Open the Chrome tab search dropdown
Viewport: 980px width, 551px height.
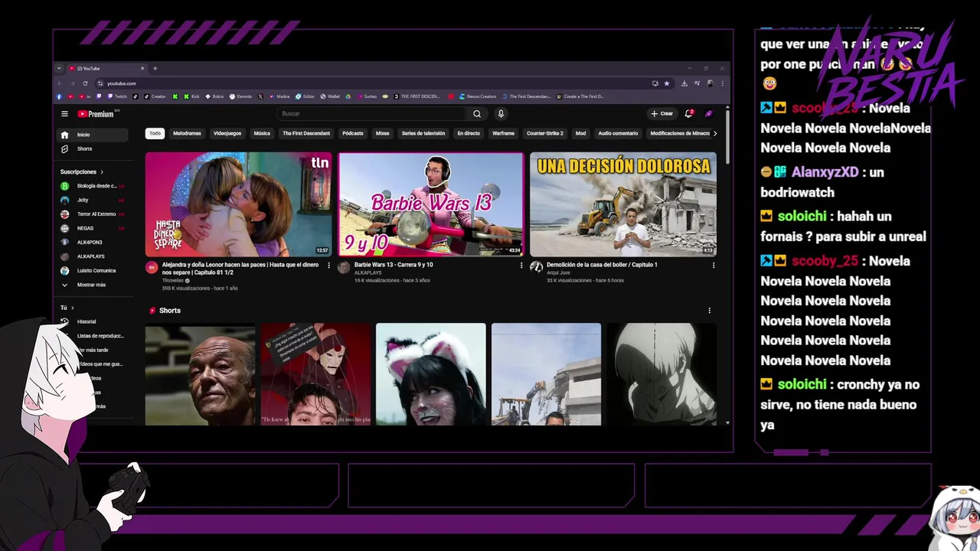pyautogui.click(x=60, y=68)
